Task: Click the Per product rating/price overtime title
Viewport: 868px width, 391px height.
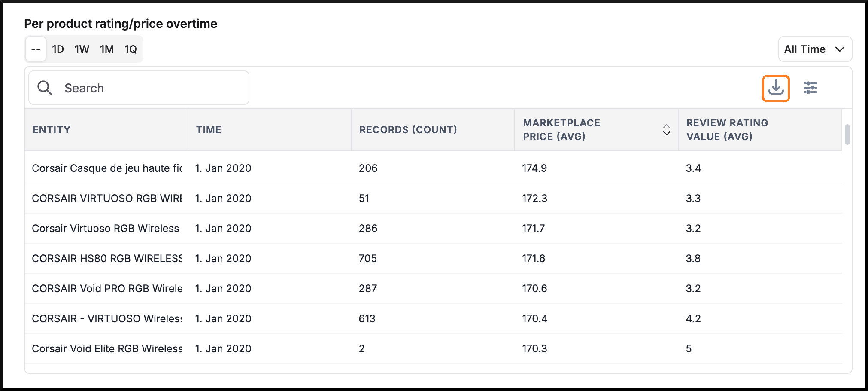Action: (121, 24)
